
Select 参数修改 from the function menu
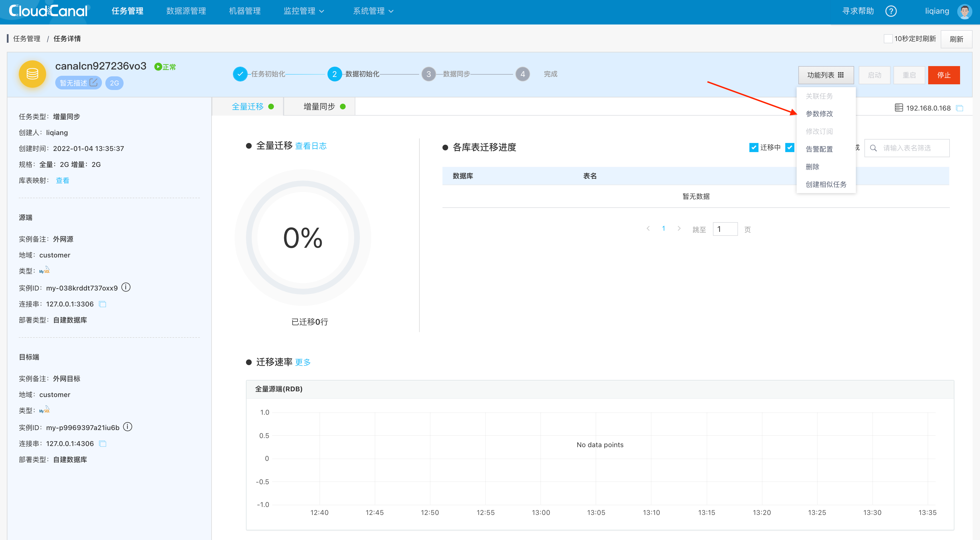point(826,113)
